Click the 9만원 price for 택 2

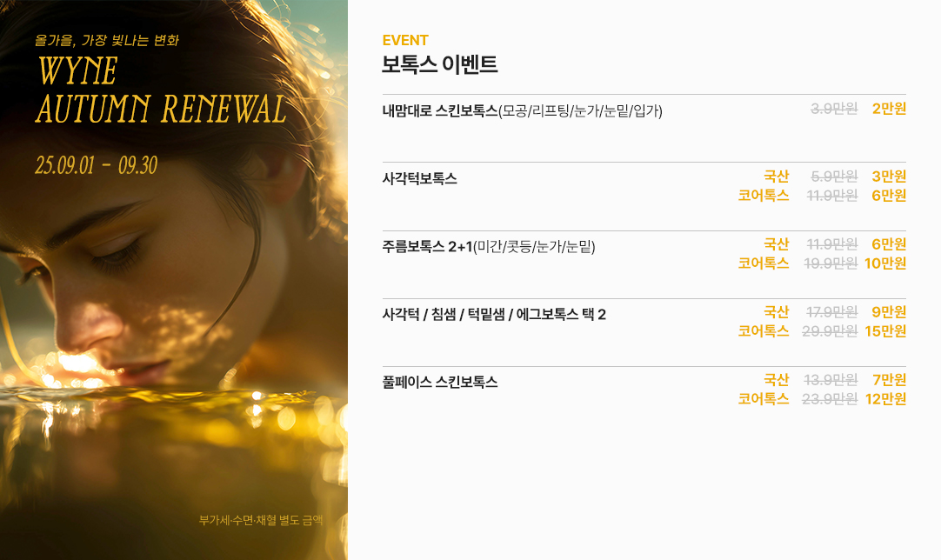(889, 312)
